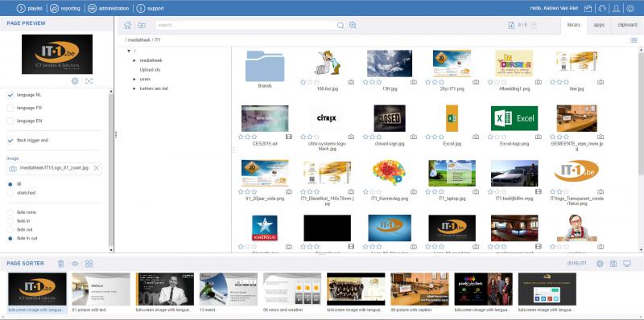This screenshot has height=320, width=644.
Task: Select the IT1_Kennisdag.png brain thumbnail
Action: pyautogui.click(x=390, y=173)
